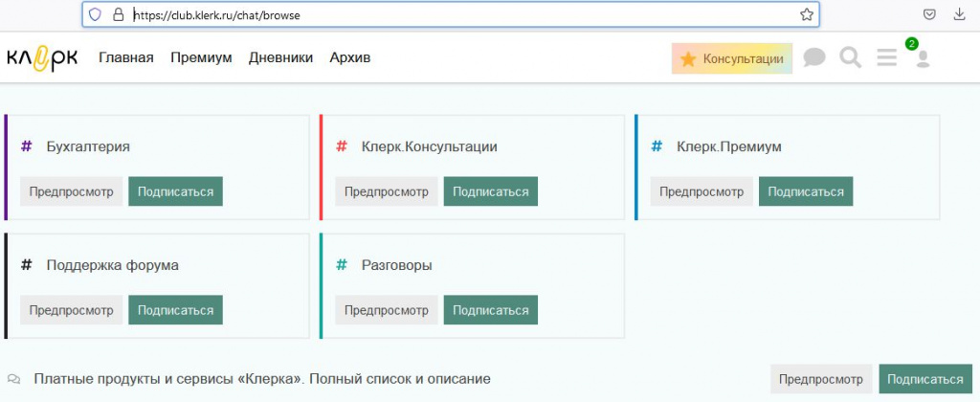Click the Klerk logo
Image resolution: width=980 pixels, height=402 pixels.
pyautogui.click(x=42, y=58)
